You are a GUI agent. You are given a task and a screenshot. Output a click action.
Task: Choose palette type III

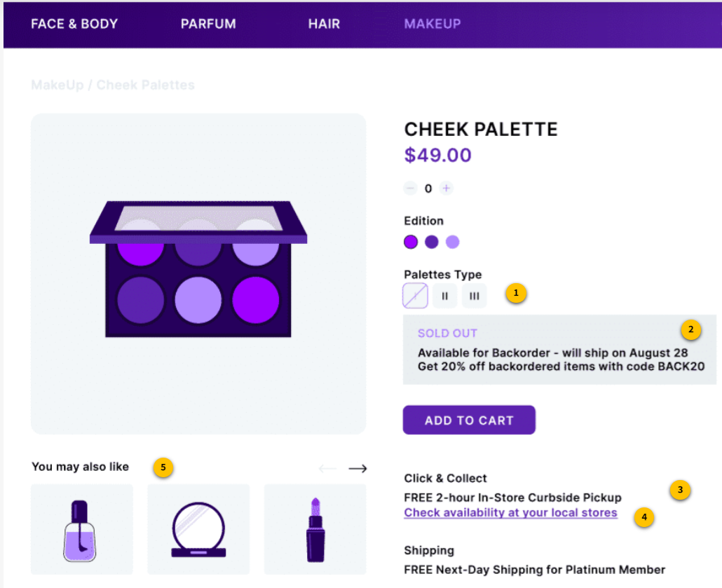tap(474, 296)
